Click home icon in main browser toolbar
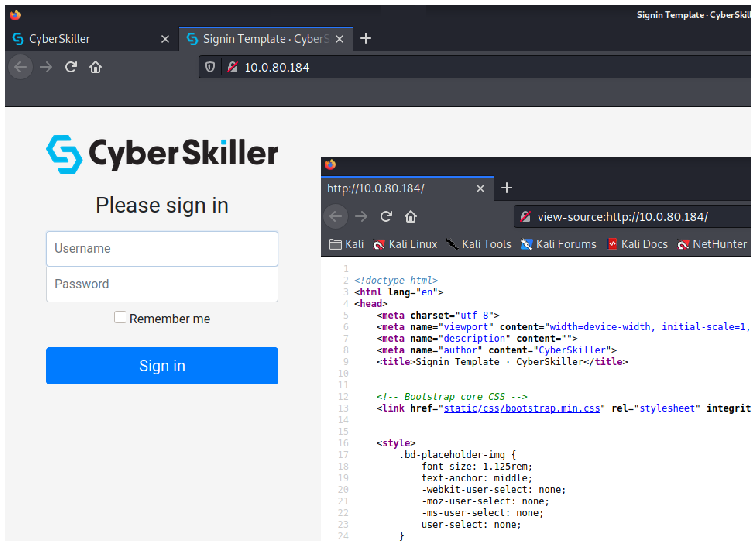Screen dimensions: 756x549 [x=95, y=67]
